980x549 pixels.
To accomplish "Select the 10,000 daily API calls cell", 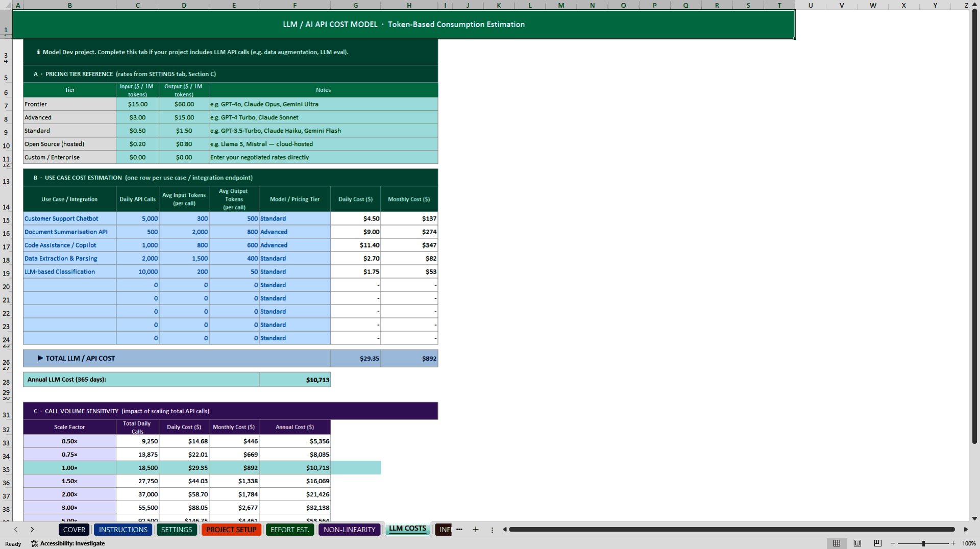I will click(137, 271).
